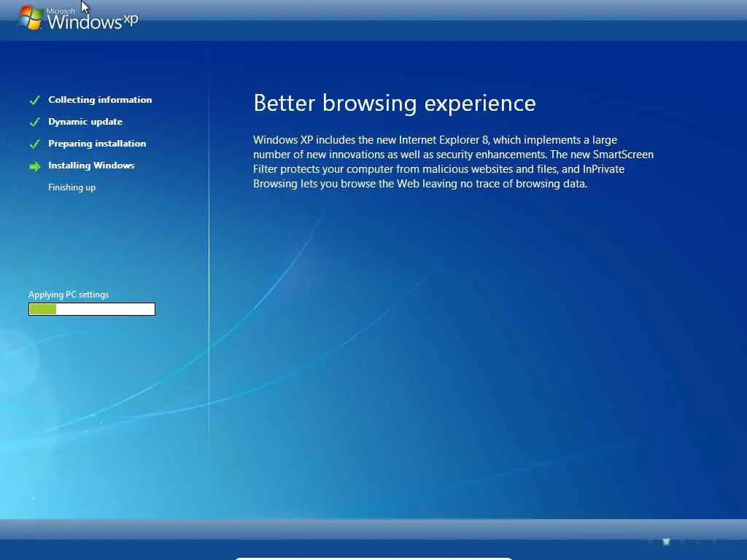Select the Dynamic update step label
The image size is (747, 560).
pos(85,122)
